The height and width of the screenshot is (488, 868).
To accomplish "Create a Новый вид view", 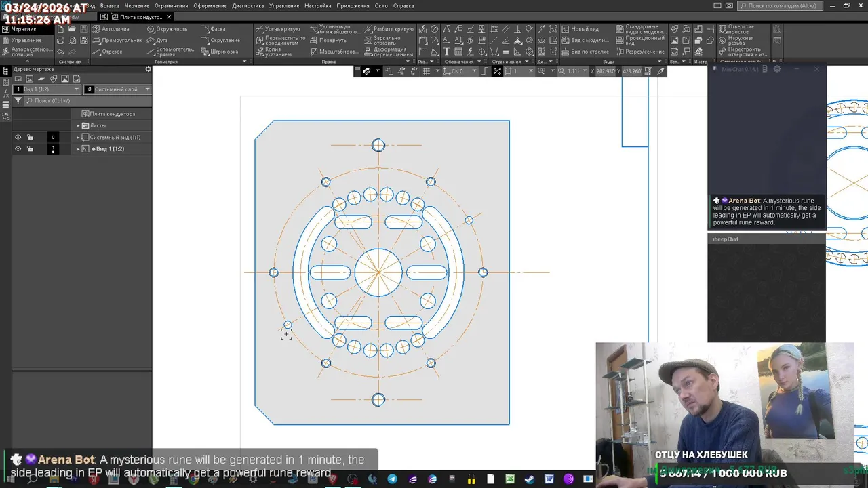I will tap(580, 29).
